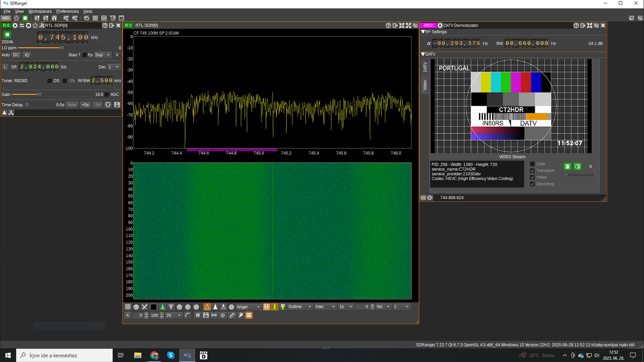Image resolution: width=644 pixels, height=362 pixels.
Task: Tile windows in the workspace
Action: click(x=95, y=18)
